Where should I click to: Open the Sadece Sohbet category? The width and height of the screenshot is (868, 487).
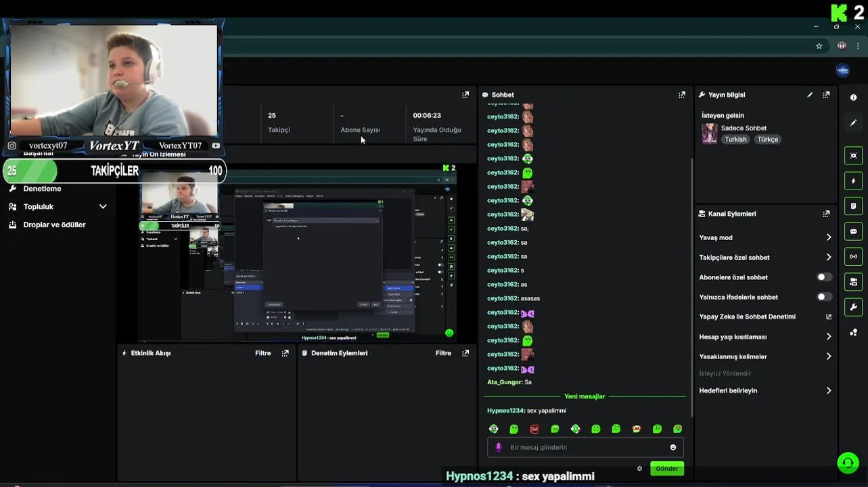click(x=744, y=128)
